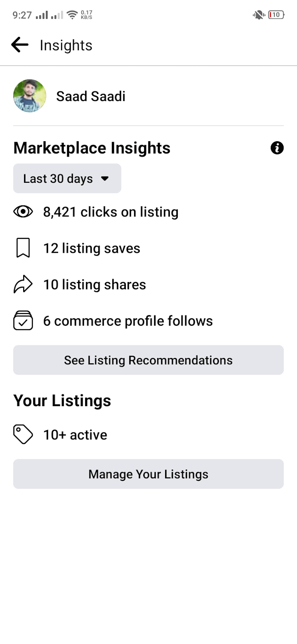Tap Saad Saadi's profile picture
This screenshot has height=644, width=297.
click(x=30, y=96)
